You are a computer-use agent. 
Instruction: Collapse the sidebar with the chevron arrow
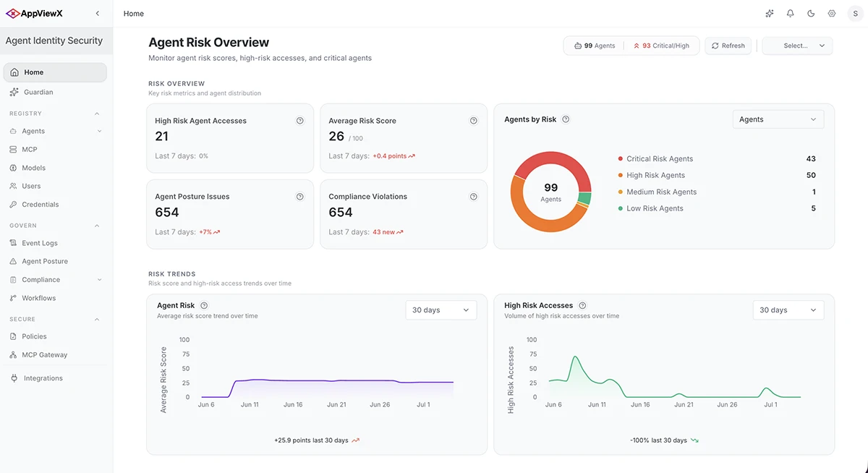click(98, 13)
